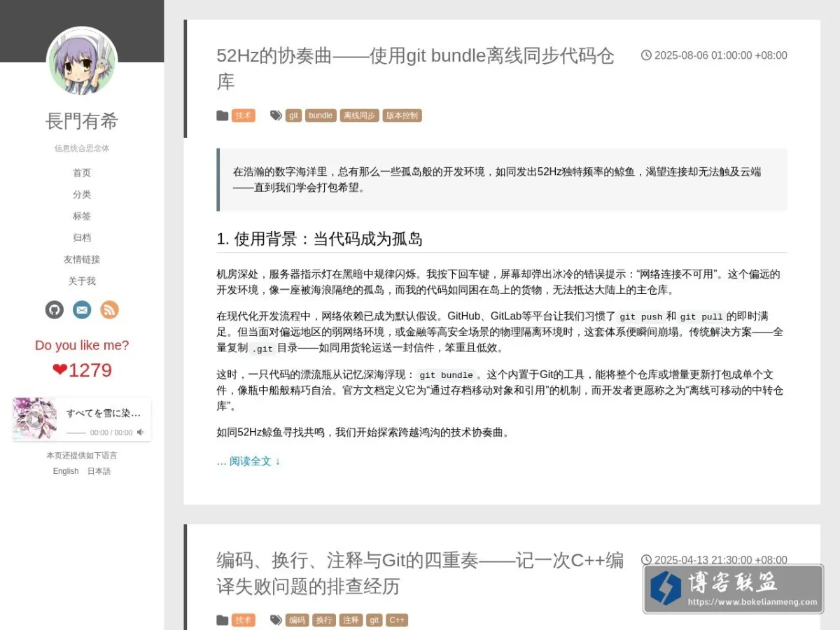The height and width of the screenshot is (630, 840).
Task: Click the email envelope icon
Action: pos(82,309)
